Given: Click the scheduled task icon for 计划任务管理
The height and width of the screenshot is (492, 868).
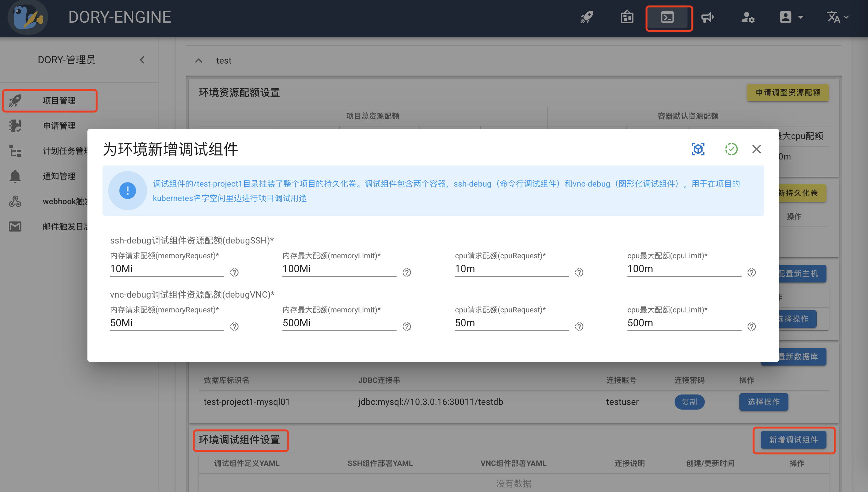Looking at the screenshot, I should (x=15, y=151).
